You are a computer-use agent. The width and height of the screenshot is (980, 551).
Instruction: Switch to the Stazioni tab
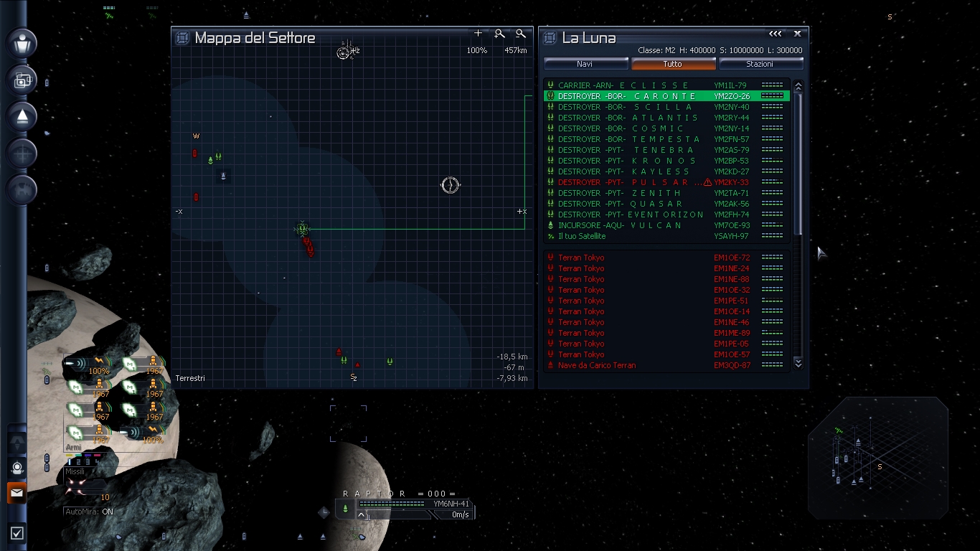point(760,64)
